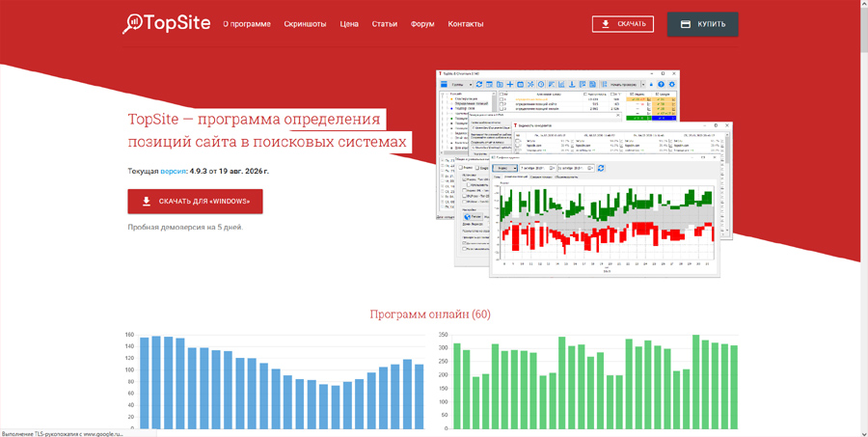Viewport: 868px width, 437px height.
Task: Go to the «Скриншоты» page
Action: [305, 24]
